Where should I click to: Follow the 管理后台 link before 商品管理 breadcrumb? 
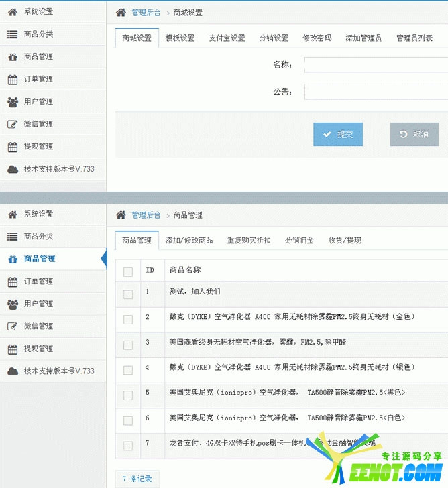146,215
